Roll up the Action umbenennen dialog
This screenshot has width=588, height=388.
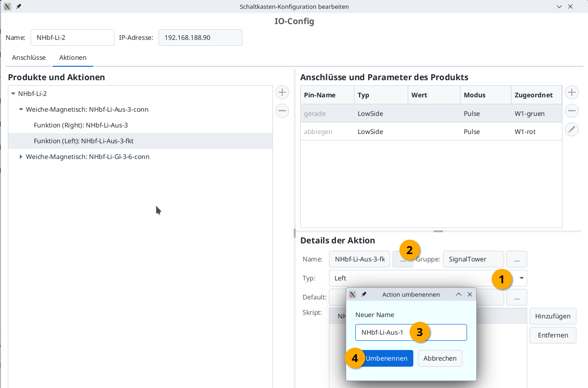(x=459, y=294)
